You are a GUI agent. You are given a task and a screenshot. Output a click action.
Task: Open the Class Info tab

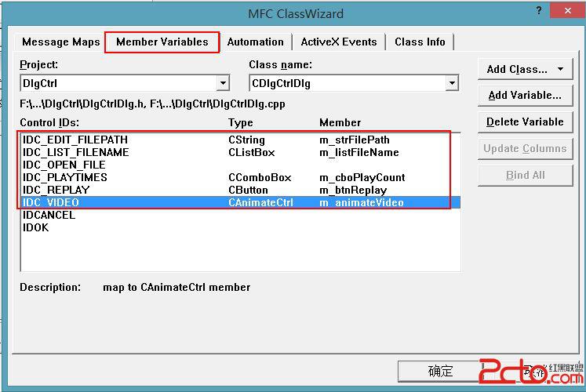[420, 42]
